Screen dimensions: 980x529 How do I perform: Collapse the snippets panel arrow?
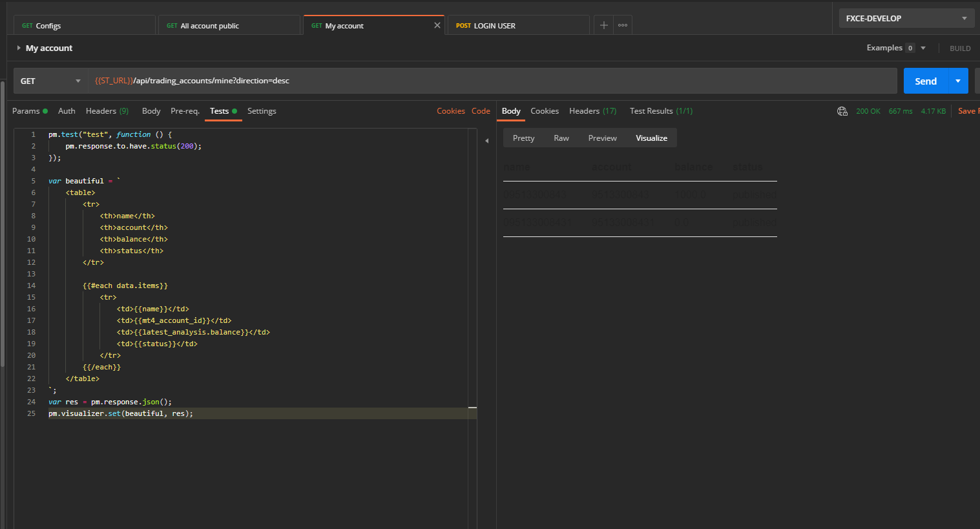[x=486, y=140]
